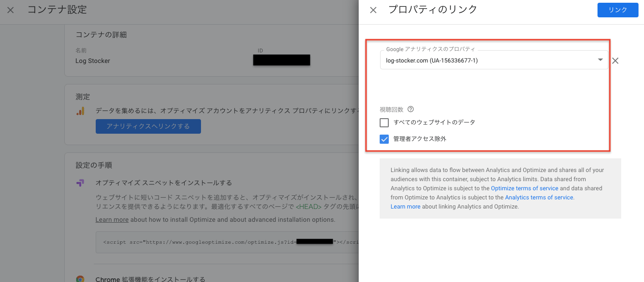Click Learn more about linking Analytics and Optimize
This screenshot has height=282, width=644.
(x=406, y=206)
